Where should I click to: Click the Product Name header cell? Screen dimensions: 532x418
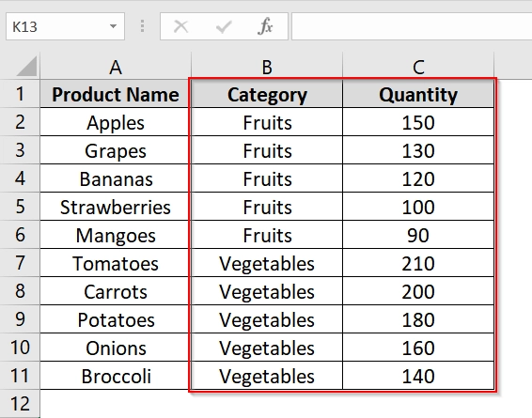[x=116, y=94]
